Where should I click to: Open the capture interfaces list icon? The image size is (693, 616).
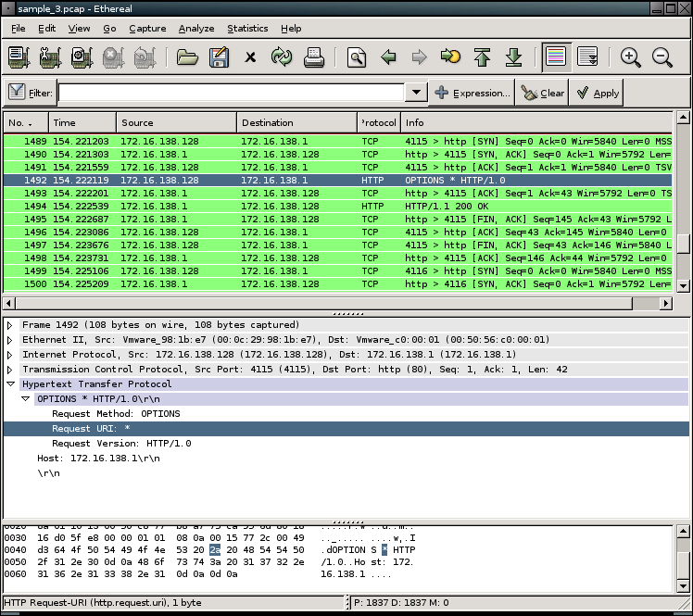(x=19, y=57)
